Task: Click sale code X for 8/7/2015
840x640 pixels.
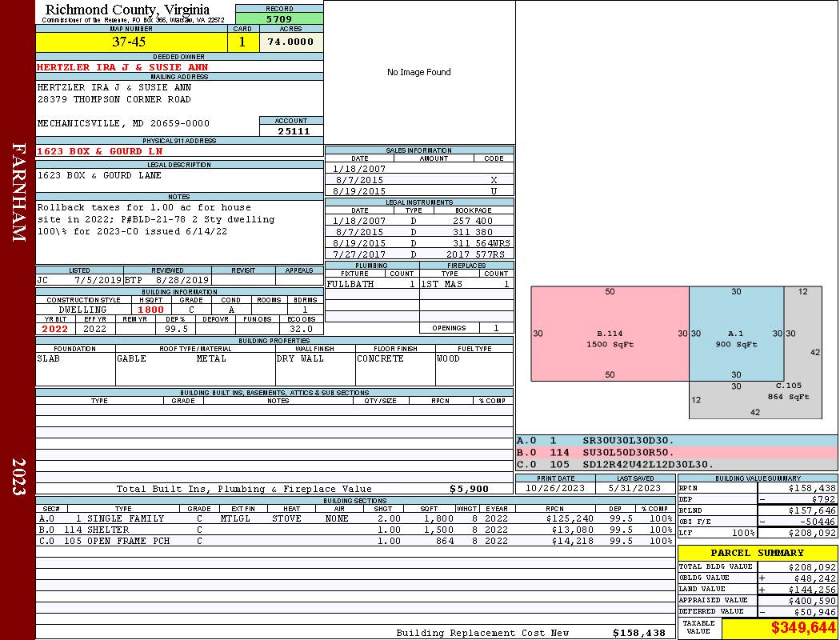Action: pos(494,180)
